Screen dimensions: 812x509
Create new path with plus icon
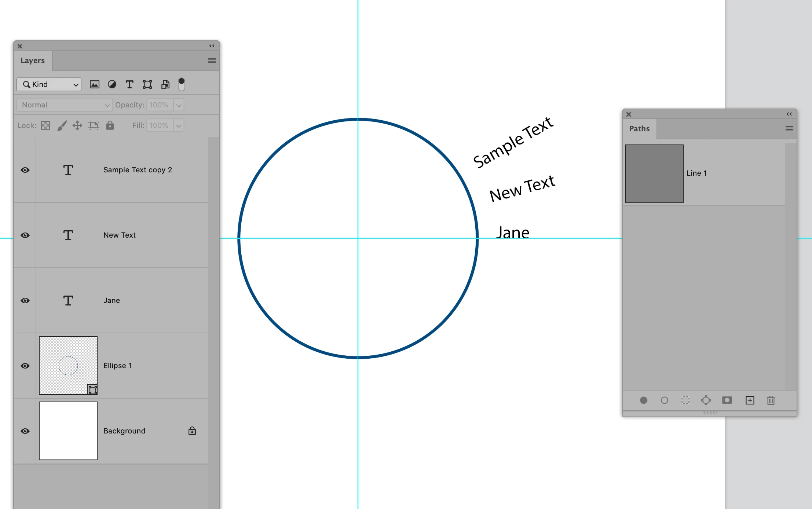(750, 400)
